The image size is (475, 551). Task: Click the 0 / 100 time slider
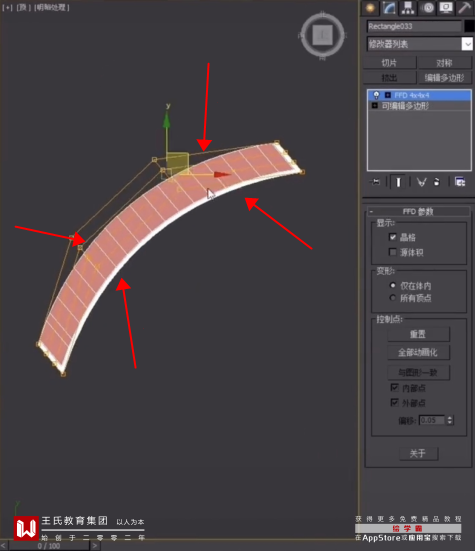pyautogui.click(x=49, y=546)
